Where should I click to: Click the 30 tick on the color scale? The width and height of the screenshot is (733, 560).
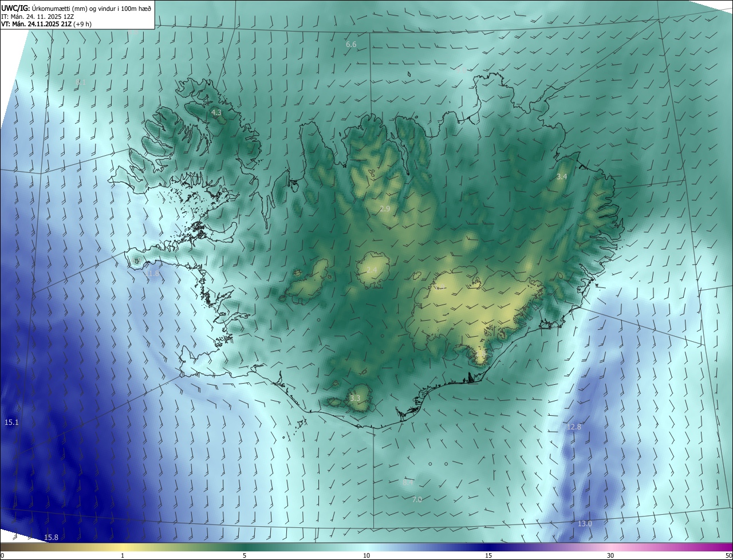coord(610,555)
